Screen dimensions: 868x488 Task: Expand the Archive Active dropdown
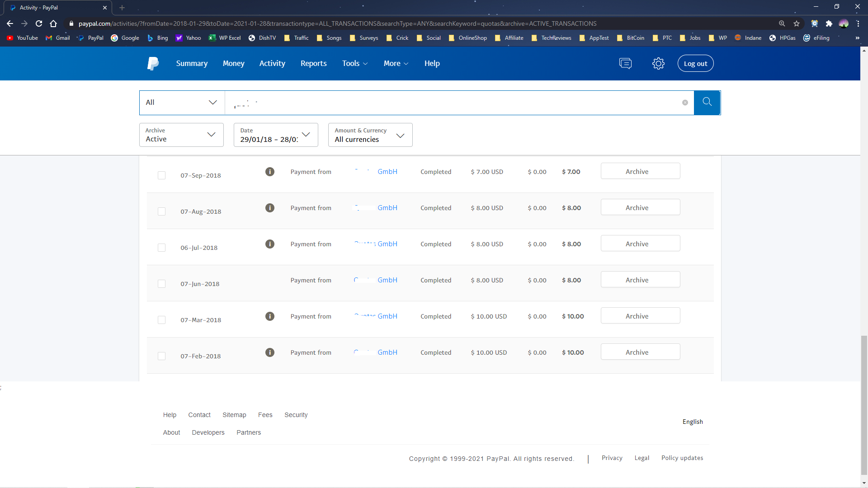pos(181,135)
